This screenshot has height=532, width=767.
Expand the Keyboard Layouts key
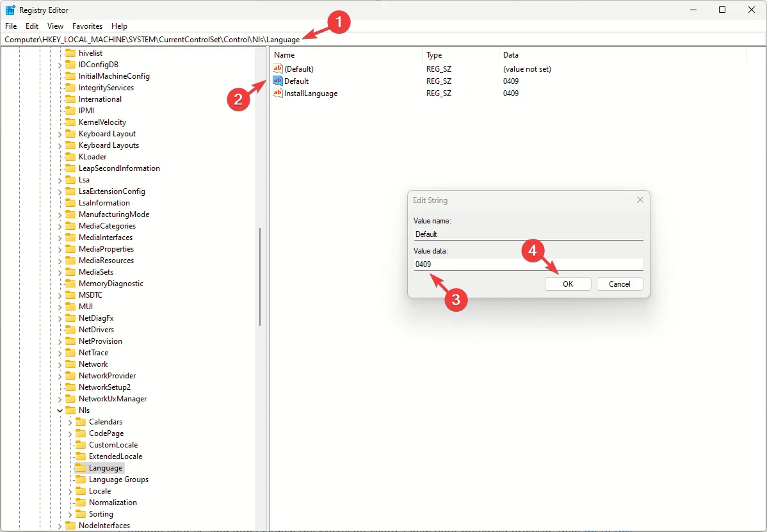tap(60, 146)
